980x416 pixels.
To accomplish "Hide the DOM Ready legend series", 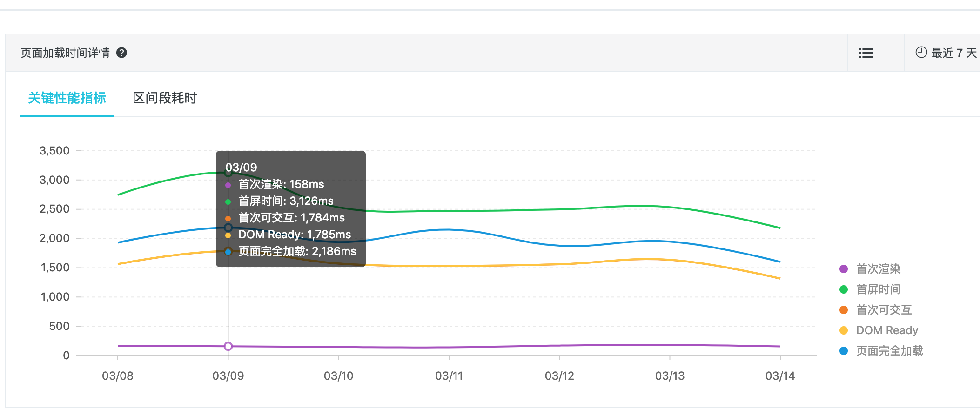I will point(887,330).
